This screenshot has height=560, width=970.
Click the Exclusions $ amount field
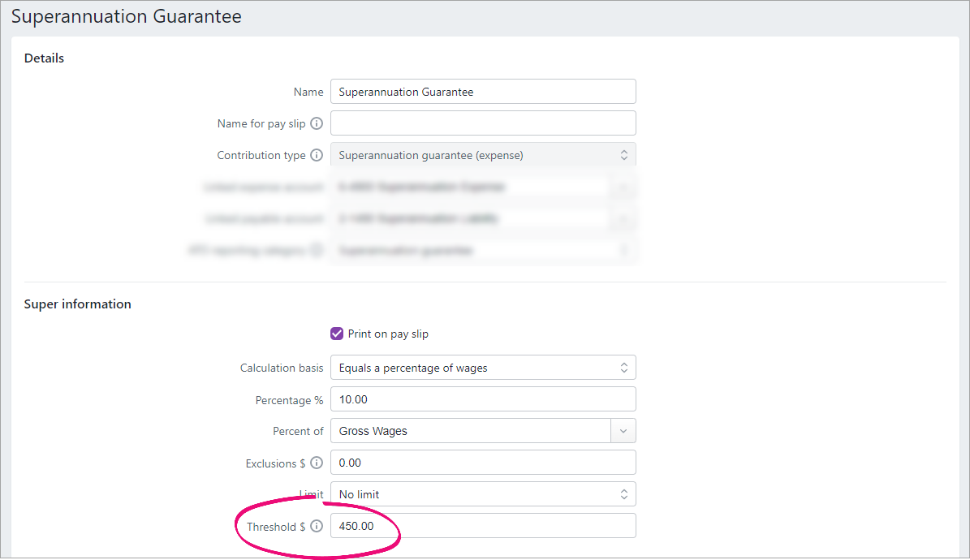coord(482,463)
